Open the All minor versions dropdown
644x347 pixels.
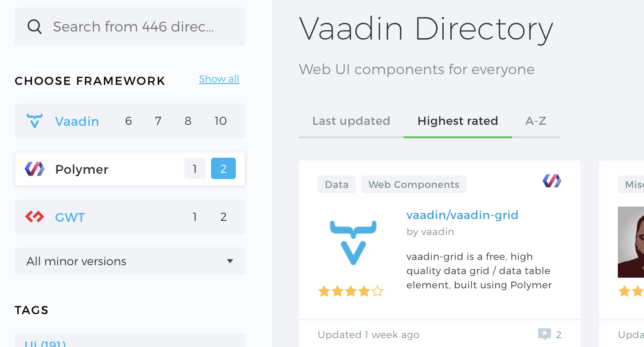click(130, 261)
